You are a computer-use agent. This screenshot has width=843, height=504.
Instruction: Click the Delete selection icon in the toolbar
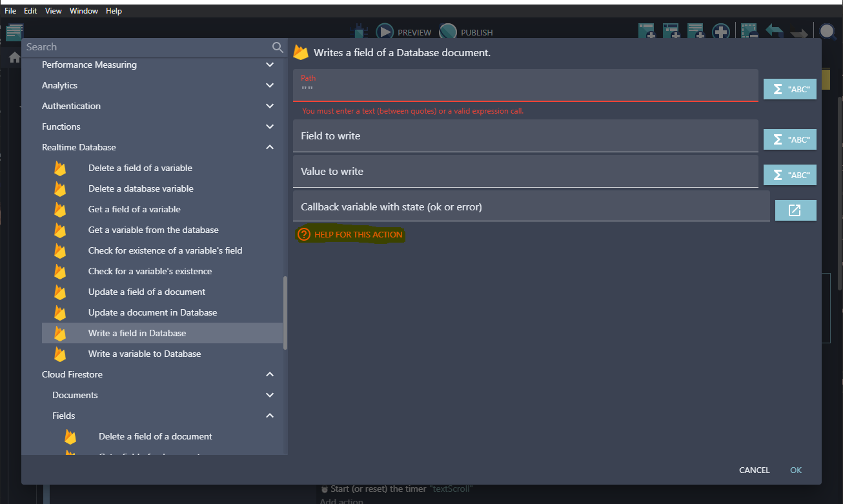point(749,32)
